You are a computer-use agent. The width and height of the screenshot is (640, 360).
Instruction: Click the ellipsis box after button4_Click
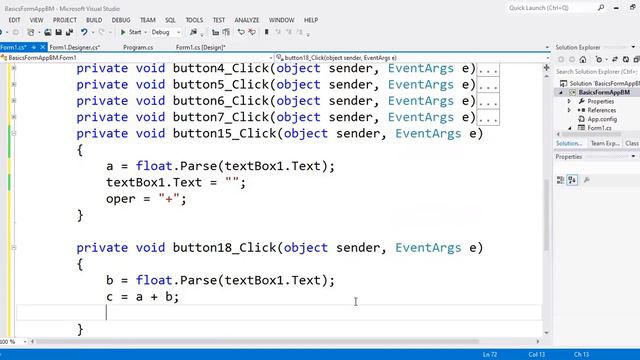click(488, 69)
